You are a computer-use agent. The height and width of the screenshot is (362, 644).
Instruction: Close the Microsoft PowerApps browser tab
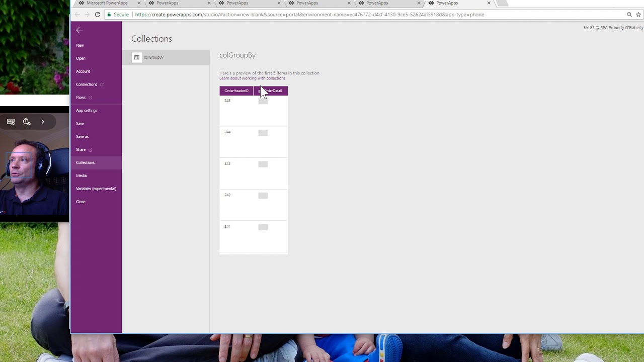pyautogui.click(x=139, y=3)
